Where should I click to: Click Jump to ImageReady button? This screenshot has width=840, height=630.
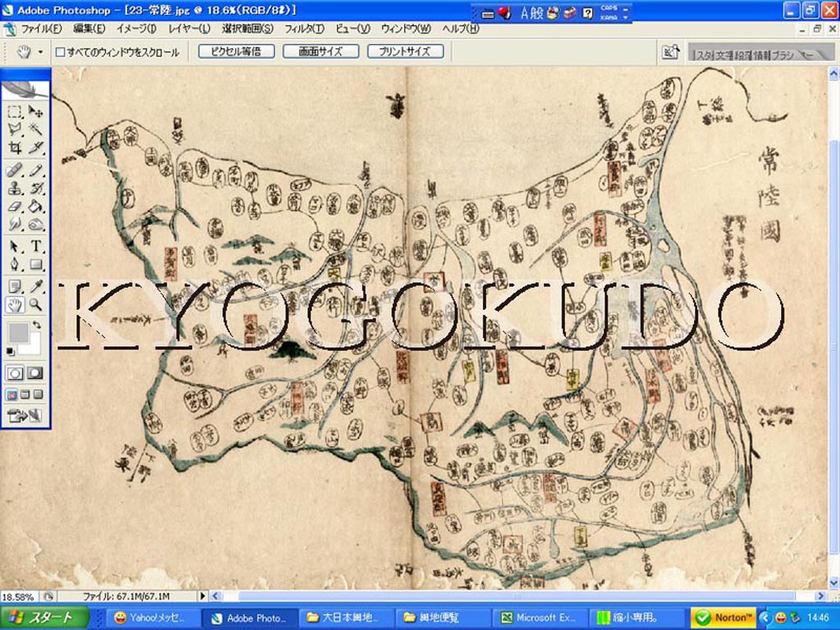tap(25, 415)
